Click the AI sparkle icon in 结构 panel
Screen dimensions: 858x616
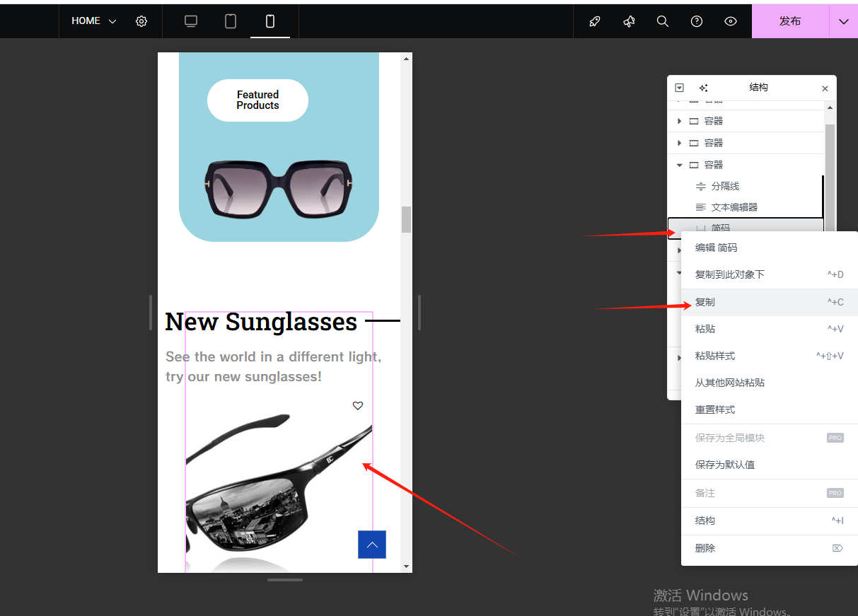703,88
